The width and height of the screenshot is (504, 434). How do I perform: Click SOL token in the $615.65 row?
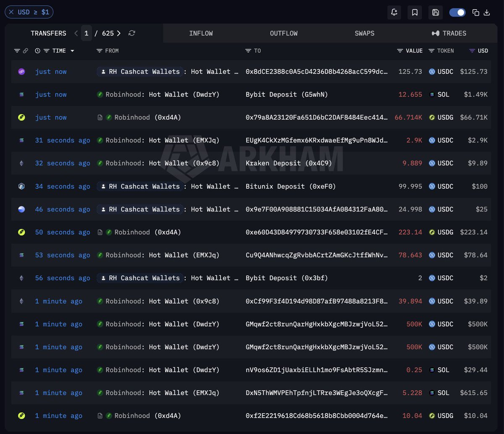tap(438, 393)
